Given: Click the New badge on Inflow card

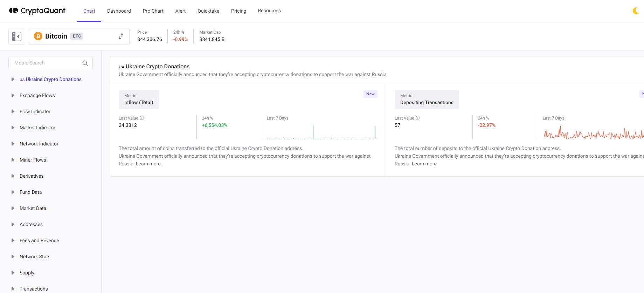Looking at the screenshot, I should [x=370, y=94].
